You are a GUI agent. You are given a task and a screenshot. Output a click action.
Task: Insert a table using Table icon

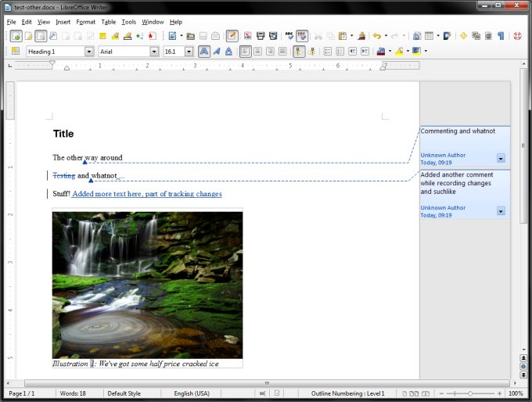coord(430,36)
